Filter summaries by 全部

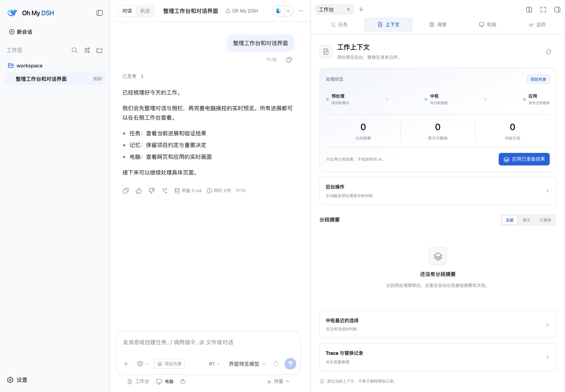coord(510,220)
